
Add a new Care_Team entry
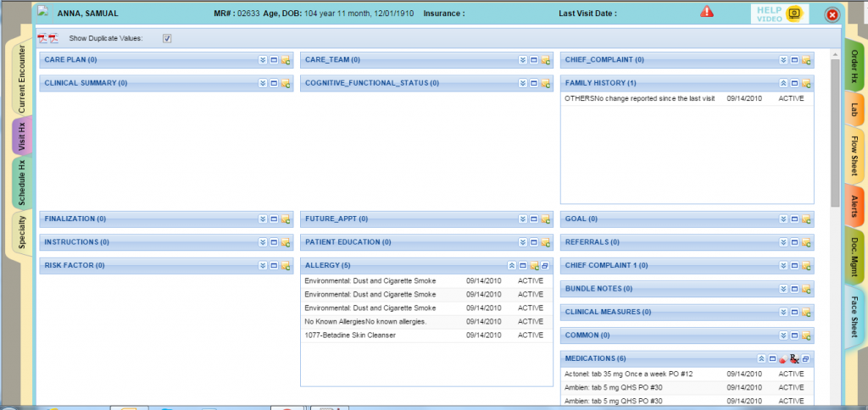point(545,60)
